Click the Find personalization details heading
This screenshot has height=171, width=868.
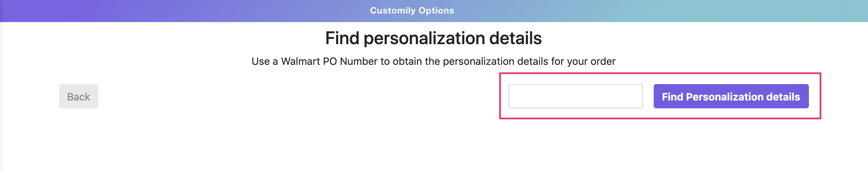(x=433, y=38)
